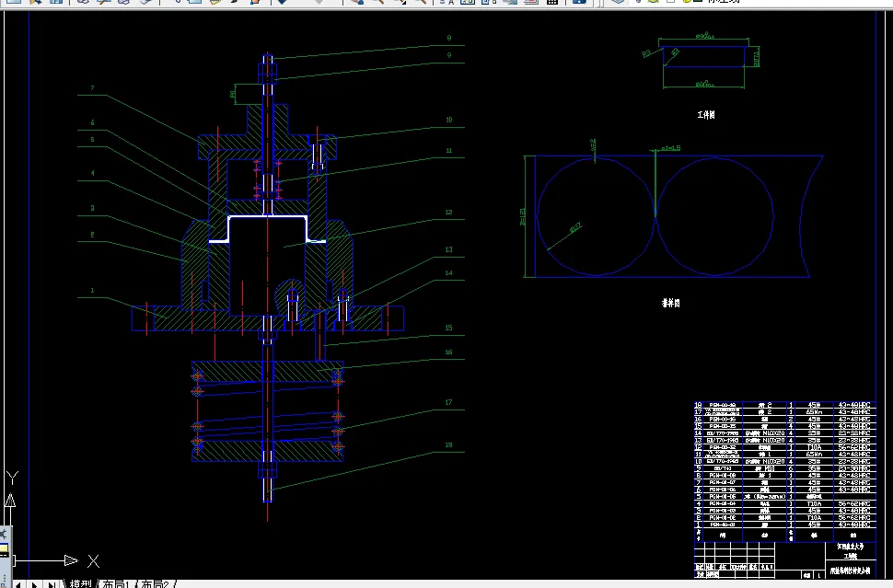Select item number 18 in parts list
This screenshot has height=588, width=893.
pos(699,405)
